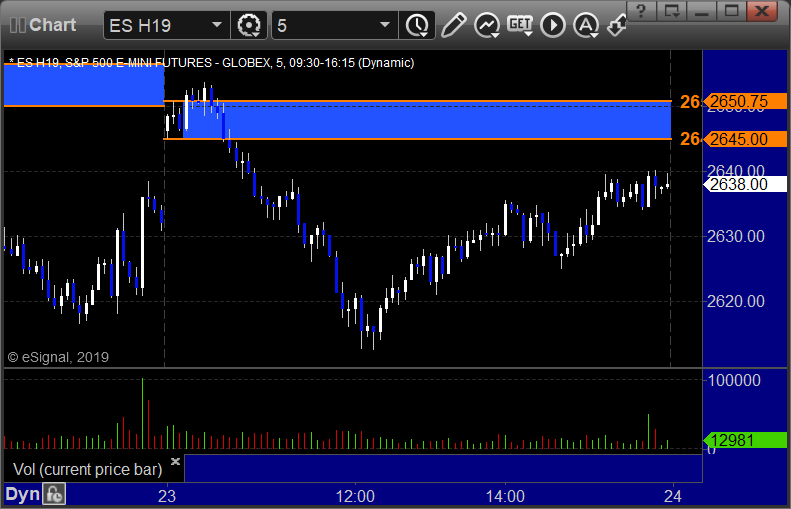This screenshot has height=509, width=791.
Task: Click the Chart window title label
Action: pos(52,25)
